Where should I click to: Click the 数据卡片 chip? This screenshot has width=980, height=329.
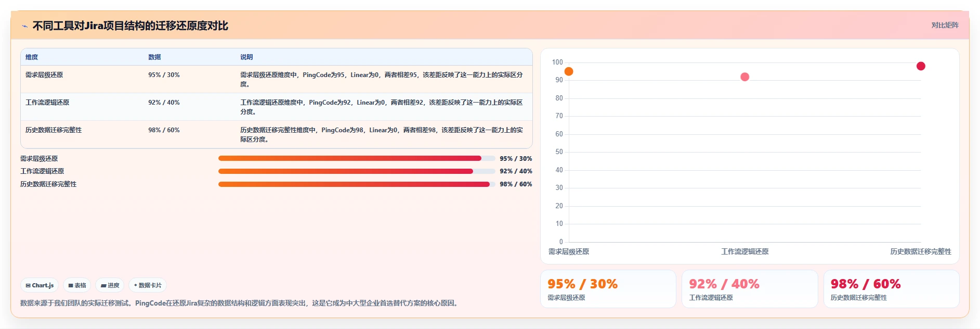tap(148, 285)
